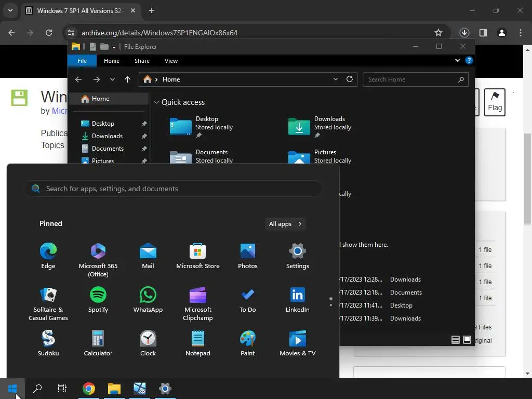This screenshot has height=399, width=532.
Task: Go forward in File Explorer
Action: (97, 79)
